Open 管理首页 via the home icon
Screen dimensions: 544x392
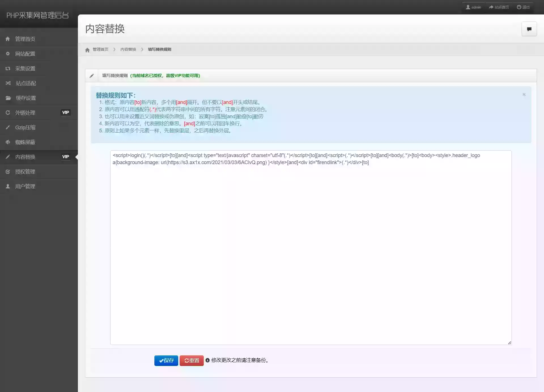click(x=8, y=39)
